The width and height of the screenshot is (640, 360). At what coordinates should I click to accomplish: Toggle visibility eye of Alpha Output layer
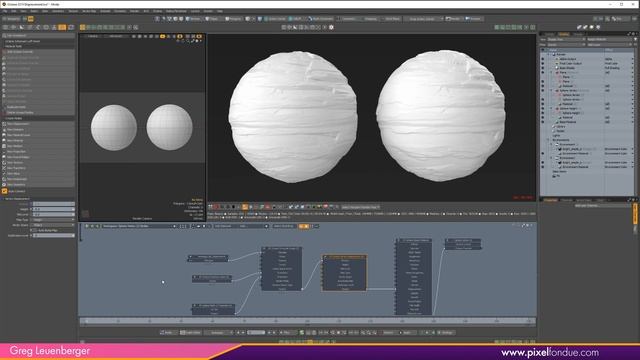click(542, 59)
